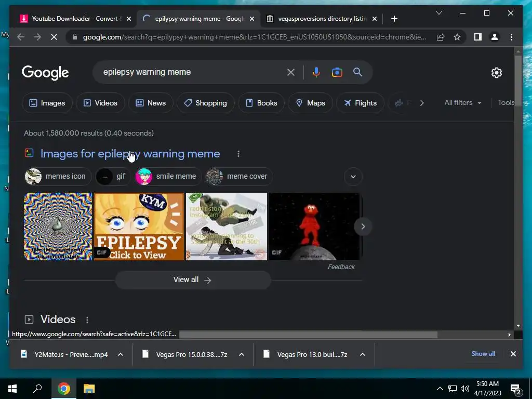Filter results by Videos
The image size is (532, 399).
click(100, 103)
